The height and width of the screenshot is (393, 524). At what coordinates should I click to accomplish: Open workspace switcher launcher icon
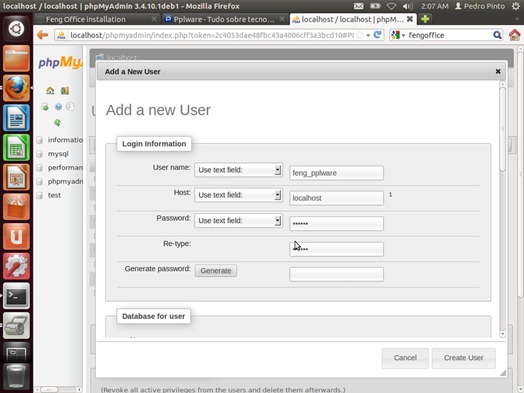coord(16,353)
